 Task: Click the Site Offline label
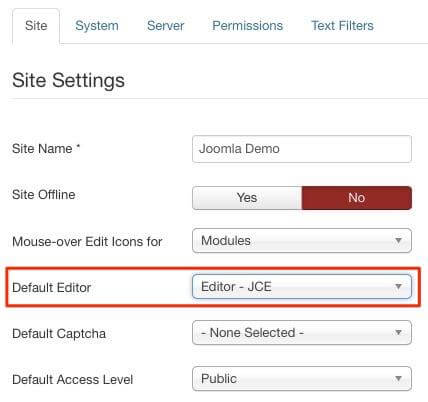click(x=44, y=195)
